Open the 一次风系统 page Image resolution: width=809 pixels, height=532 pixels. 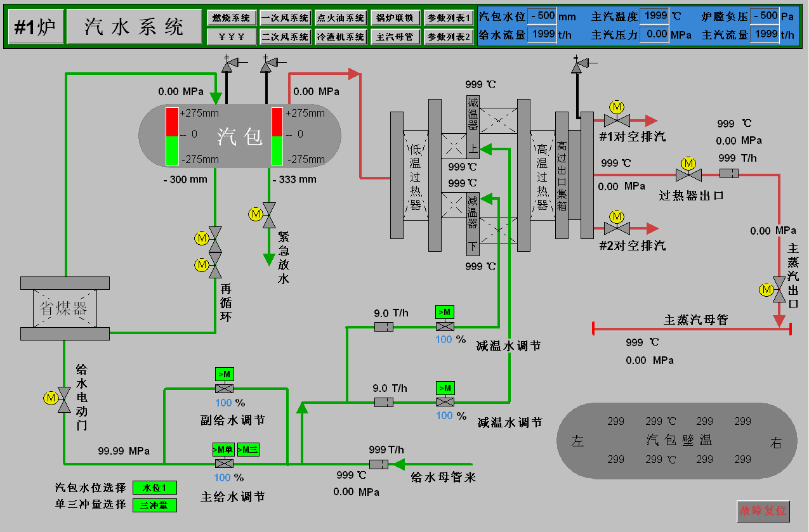coord(285,18)
